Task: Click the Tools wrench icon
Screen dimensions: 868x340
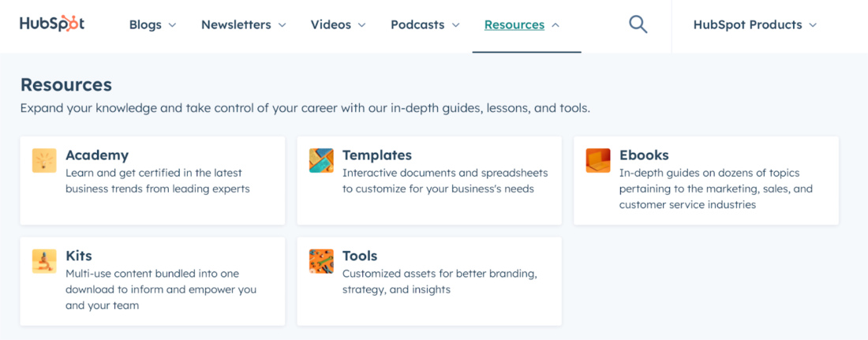Action: 321,261
